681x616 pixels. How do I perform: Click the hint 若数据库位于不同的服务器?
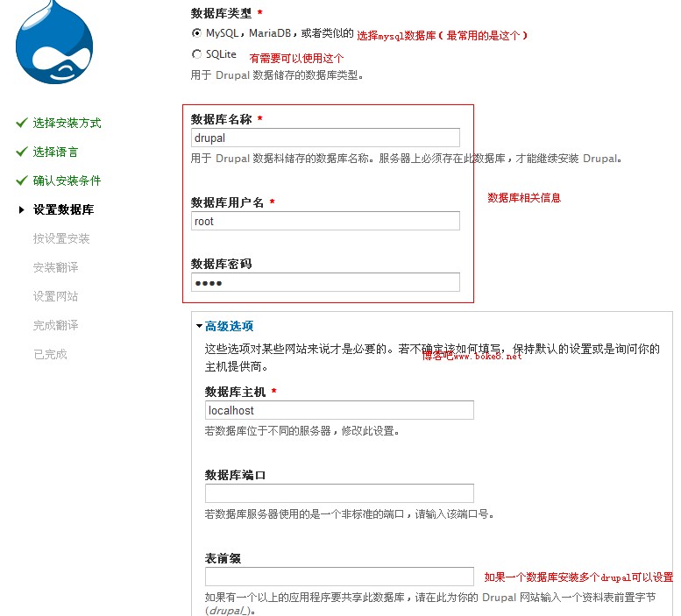click(x=302, y=430)
